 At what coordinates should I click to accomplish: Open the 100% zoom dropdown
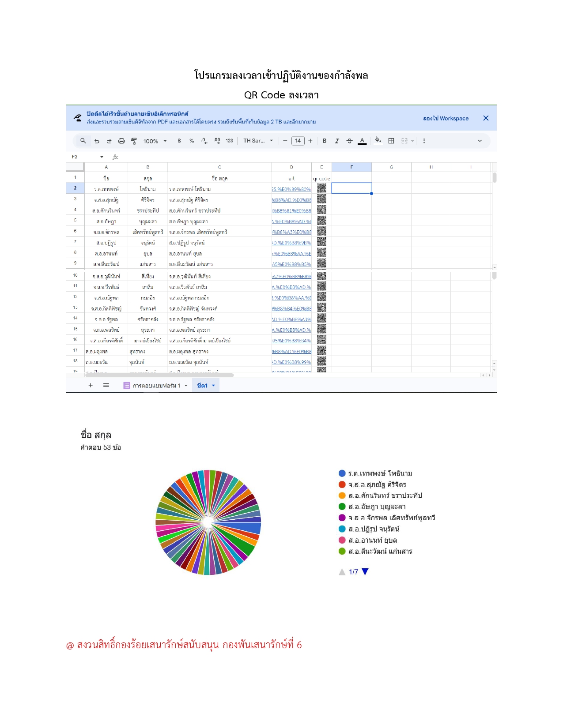click(155, 141)
